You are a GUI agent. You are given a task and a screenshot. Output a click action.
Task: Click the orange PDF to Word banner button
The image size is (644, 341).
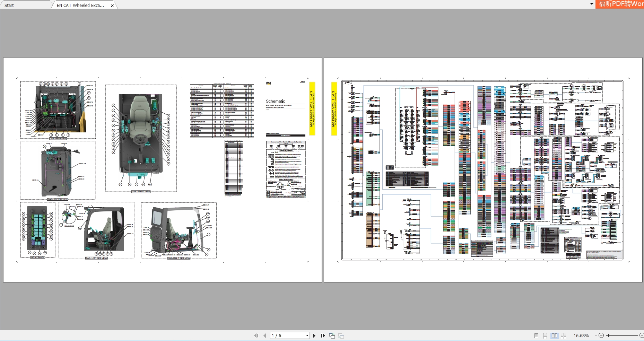pos(620,4)
